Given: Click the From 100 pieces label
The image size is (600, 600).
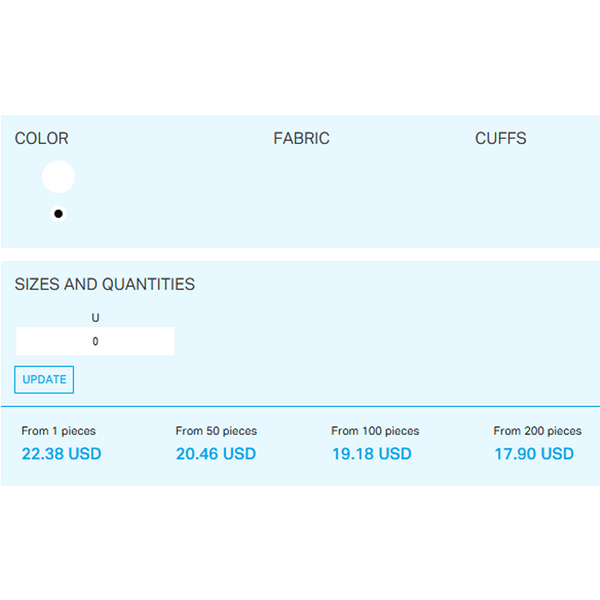Looking at the screenshot, I should (x=375, y=431).
